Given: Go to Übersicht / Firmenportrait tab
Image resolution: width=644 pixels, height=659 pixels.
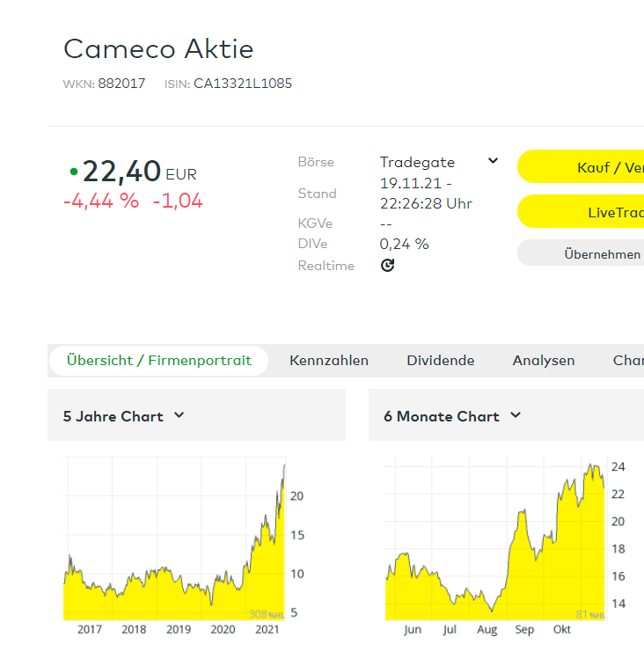Looking at the screenshot, I should click(x=159, y=361).
